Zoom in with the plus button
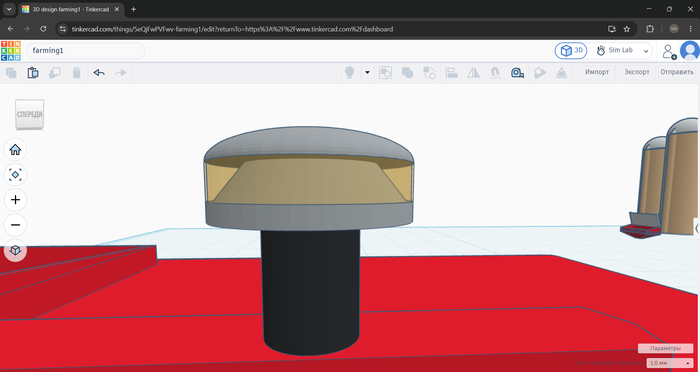This screenshot has height=372, width=700. coord(15,200)
